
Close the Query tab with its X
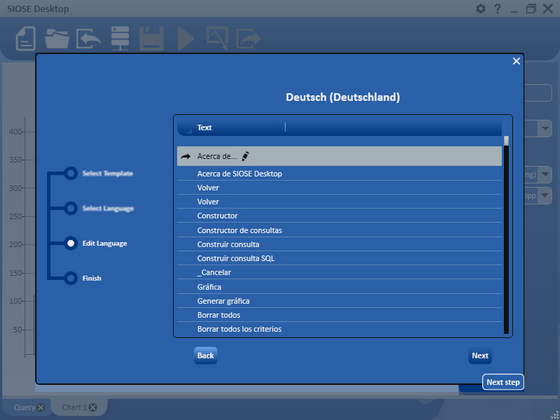point(41,408)
